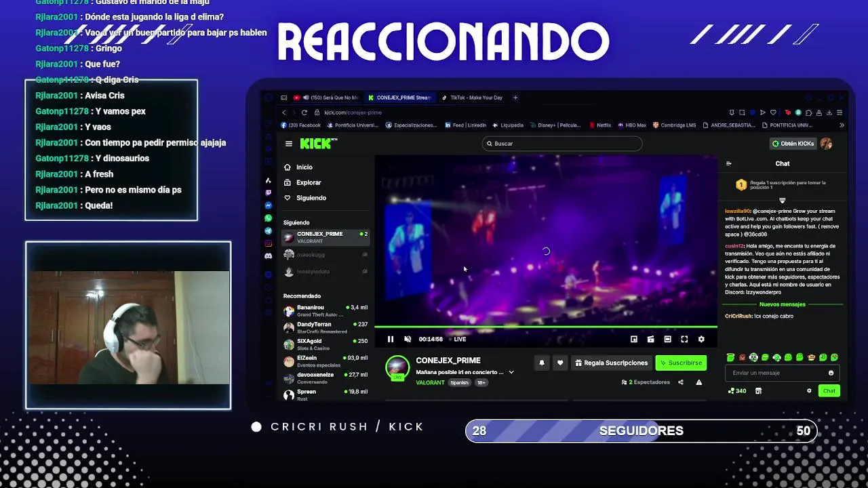
Task: Go back with browser back arrow
Action: tap(284, 113)
